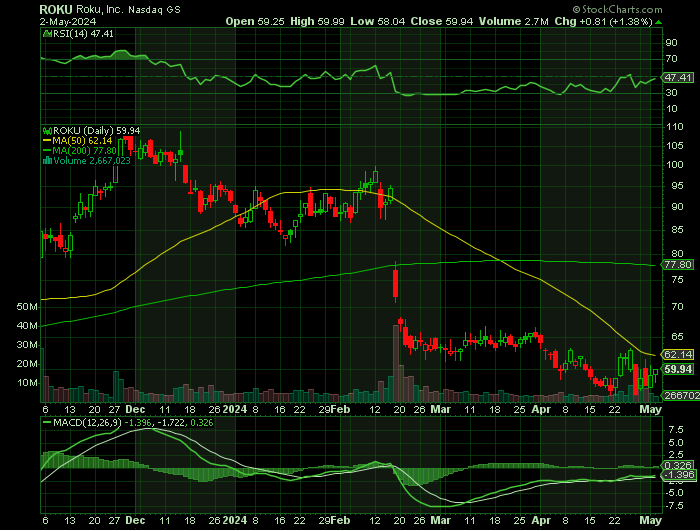Click the green line marker before MACD(12,26,9)

click(47, 422)
